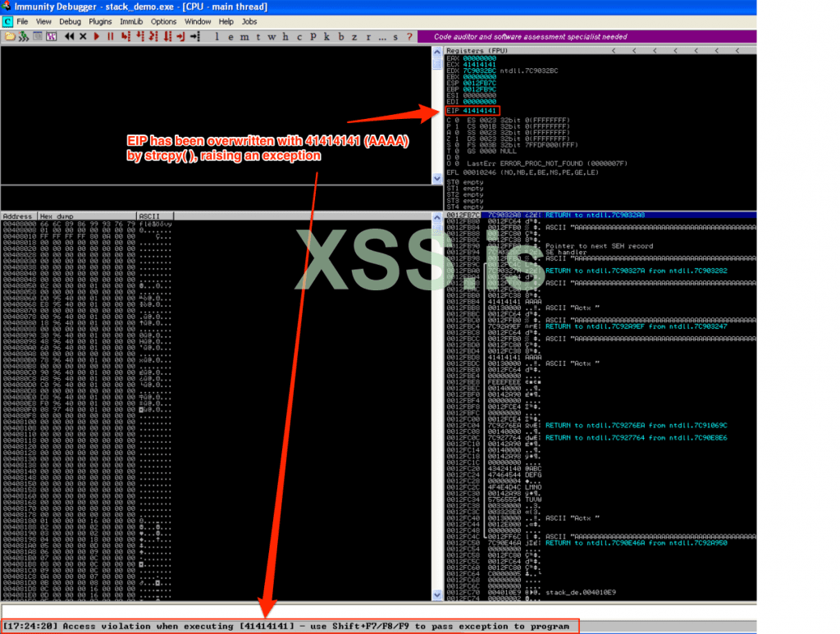This screenshot has height=634, width=840.
Task: Click the 'Hex dump' column header
Action: click(87, 217)
